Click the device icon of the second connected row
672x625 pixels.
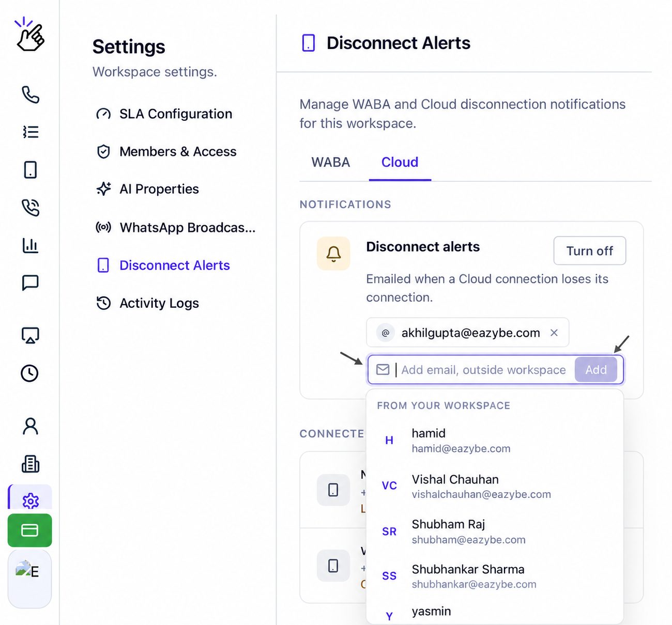[x=333, y=566]
